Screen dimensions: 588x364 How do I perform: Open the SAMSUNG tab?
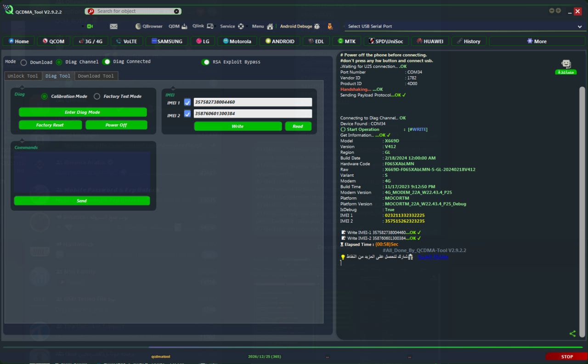click(x=166, y=41)
